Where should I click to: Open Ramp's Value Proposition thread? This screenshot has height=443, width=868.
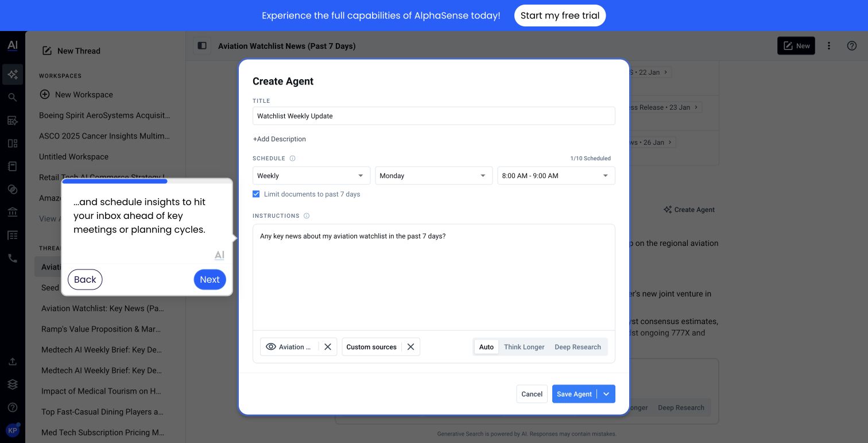pyautogui.click(x=102, y=329)
